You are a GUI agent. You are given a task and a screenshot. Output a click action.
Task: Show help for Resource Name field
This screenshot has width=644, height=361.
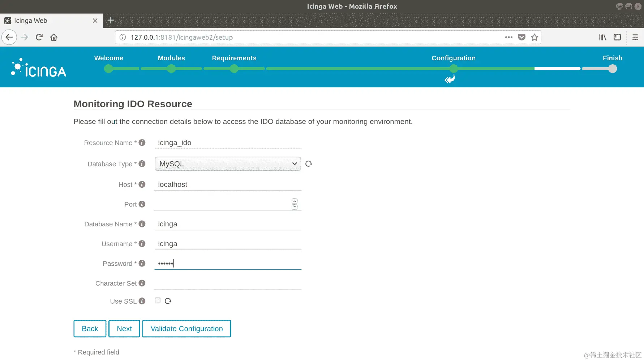142,143
